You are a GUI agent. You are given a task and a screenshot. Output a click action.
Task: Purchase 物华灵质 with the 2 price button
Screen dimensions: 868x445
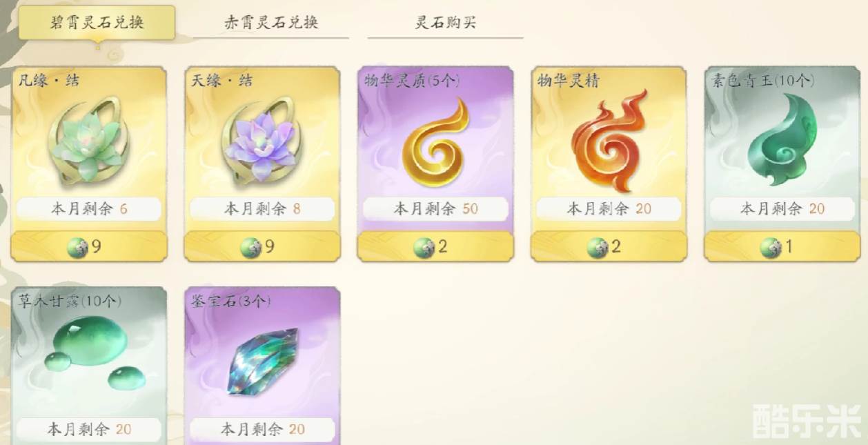(435, 247)
